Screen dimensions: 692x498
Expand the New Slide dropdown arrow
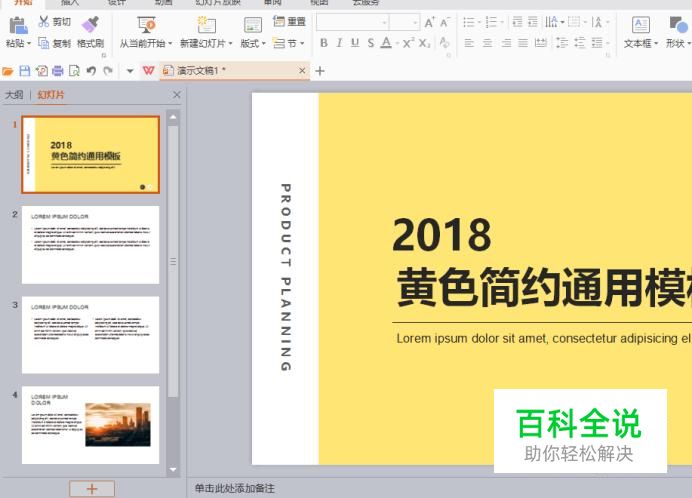pos(230,44)
